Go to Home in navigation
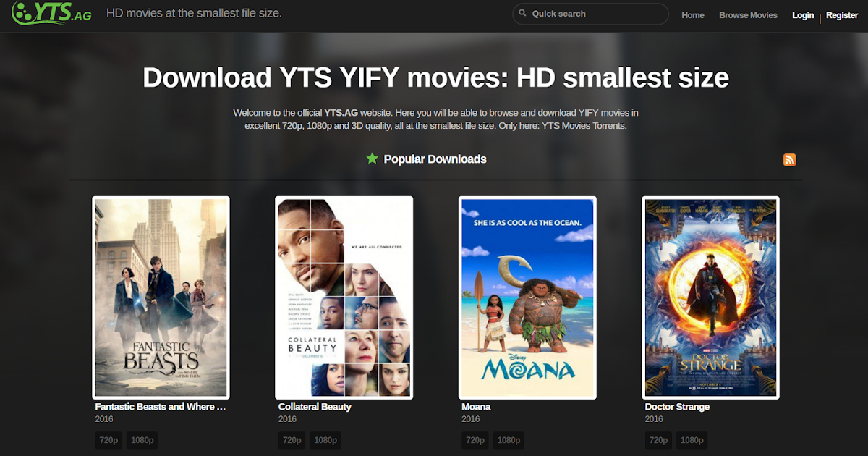 (x=693, y=15)
